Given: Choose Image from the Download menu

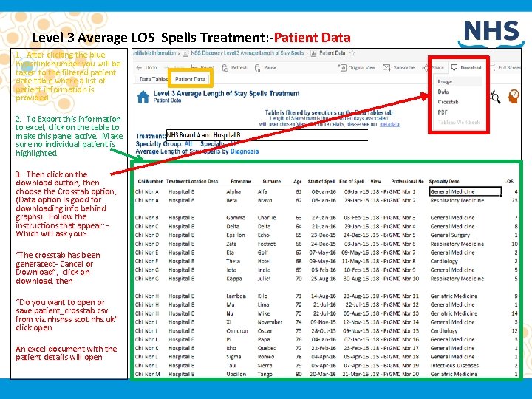Looking at the screenshot, I should 445,82.
